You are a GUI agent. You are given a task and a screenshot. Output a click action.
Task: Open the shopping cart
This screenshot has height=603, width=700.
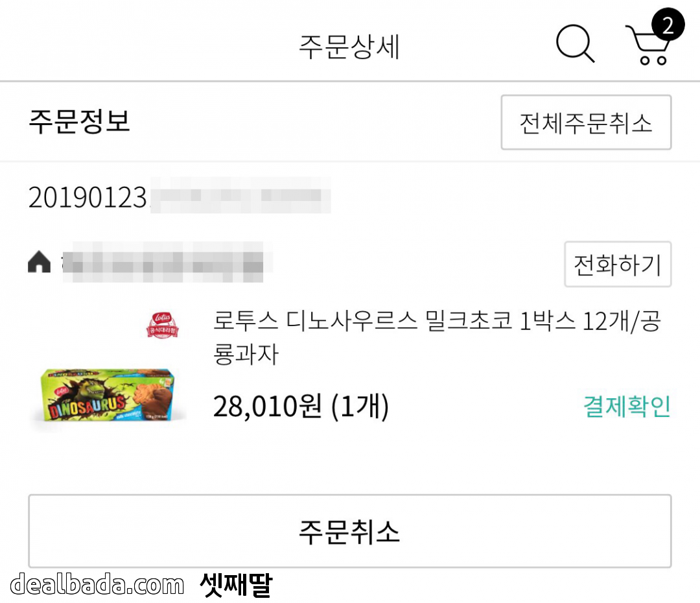pos(646,47)
